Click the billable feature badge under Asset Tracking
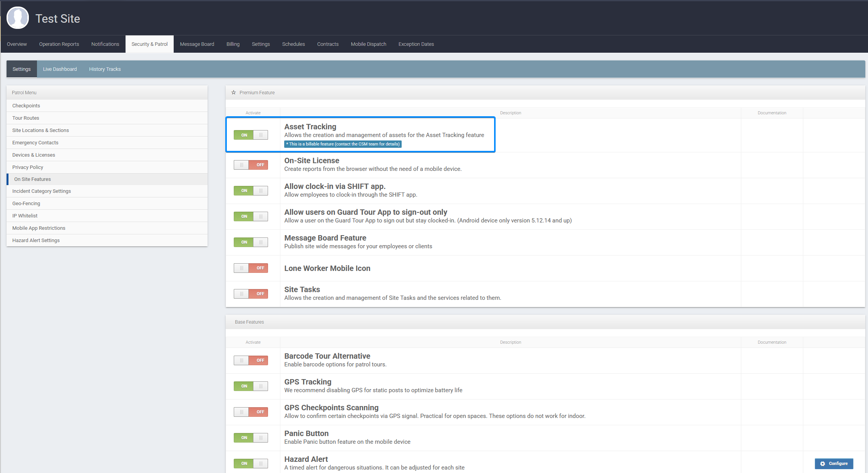 [343, 144]
